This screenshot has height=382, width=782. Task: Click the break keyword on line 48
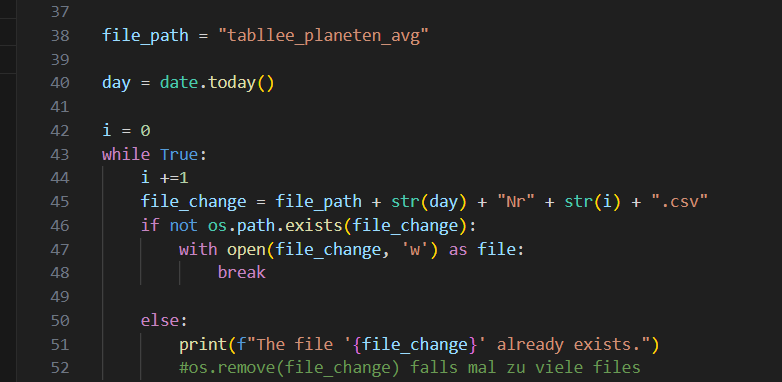point(241,273)
